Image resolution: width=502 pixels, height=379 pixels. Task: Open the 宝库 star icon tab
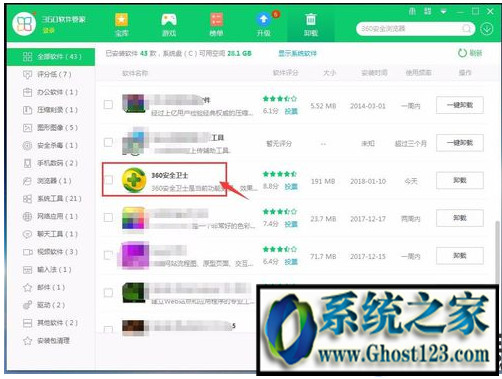(x=122, y=24)
